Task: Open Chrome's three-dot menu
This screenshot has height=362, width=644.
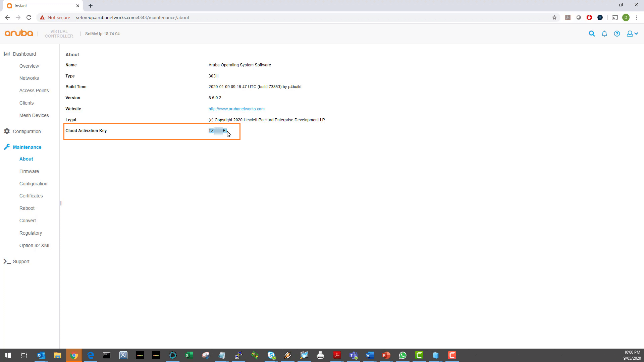Action: tap(637, 17)
